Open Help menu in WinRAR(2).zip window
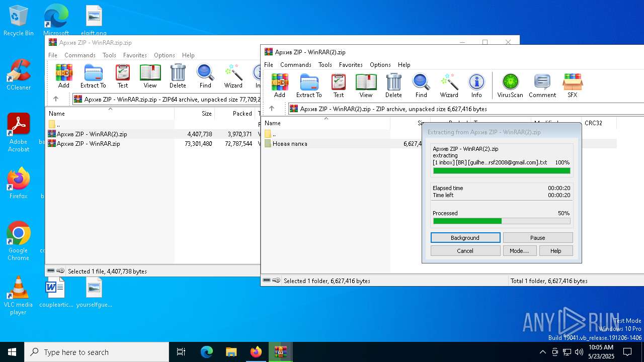The width and height of the screenshot is (644, 362). 404,65
